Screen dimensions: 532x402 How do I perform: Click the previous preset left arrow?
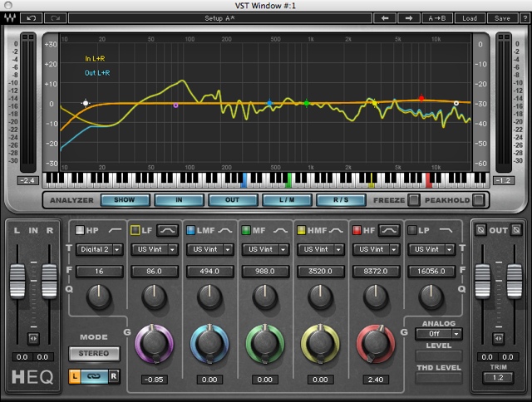[384, 17]
